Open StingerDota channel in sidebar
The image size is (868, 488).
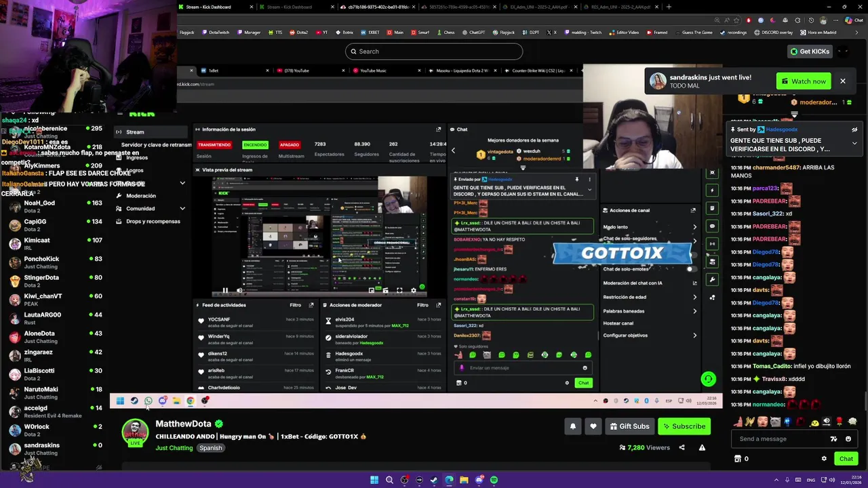(x=56, y=281)
